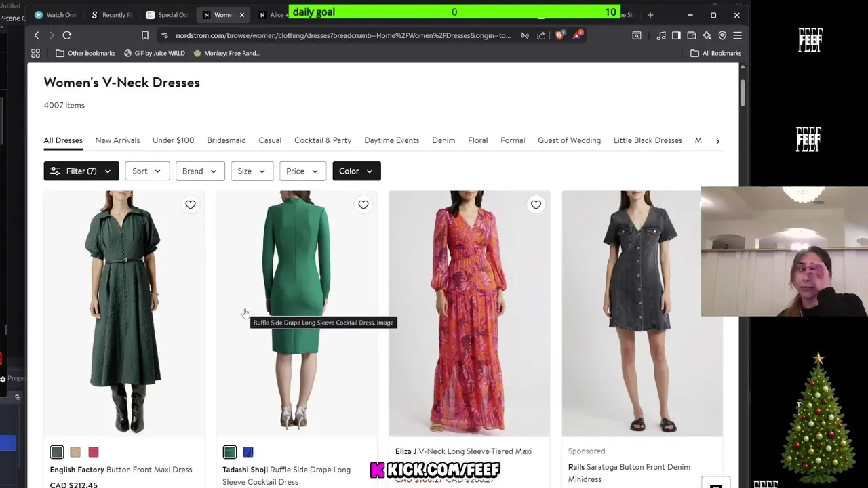
Task: Open site settings icon in address bar
Action: click(x=164, y=35)
